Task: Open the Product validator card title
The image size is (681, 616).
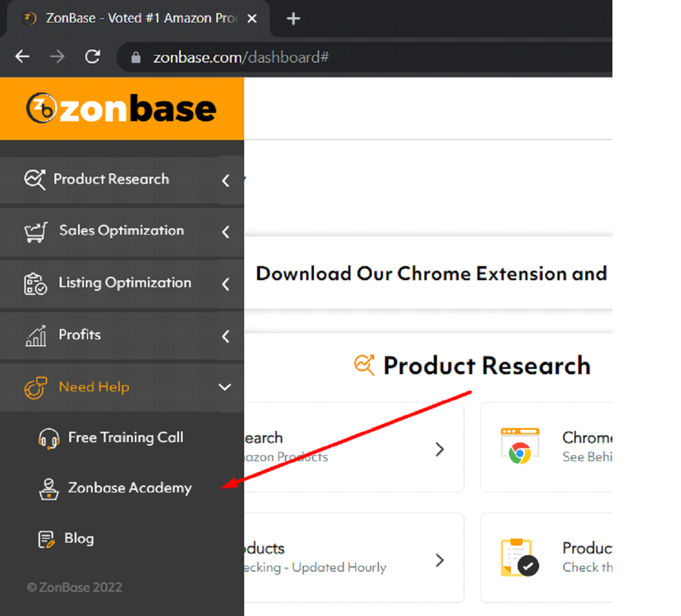Action: [x=587, y=548]
